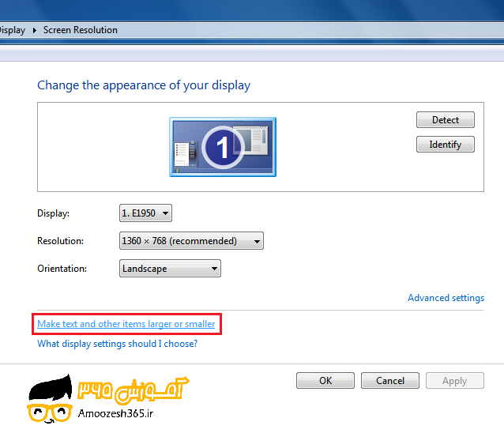Open Make text and other items larger or smaller
Screen dimensions: 504x437
(126, 324)
